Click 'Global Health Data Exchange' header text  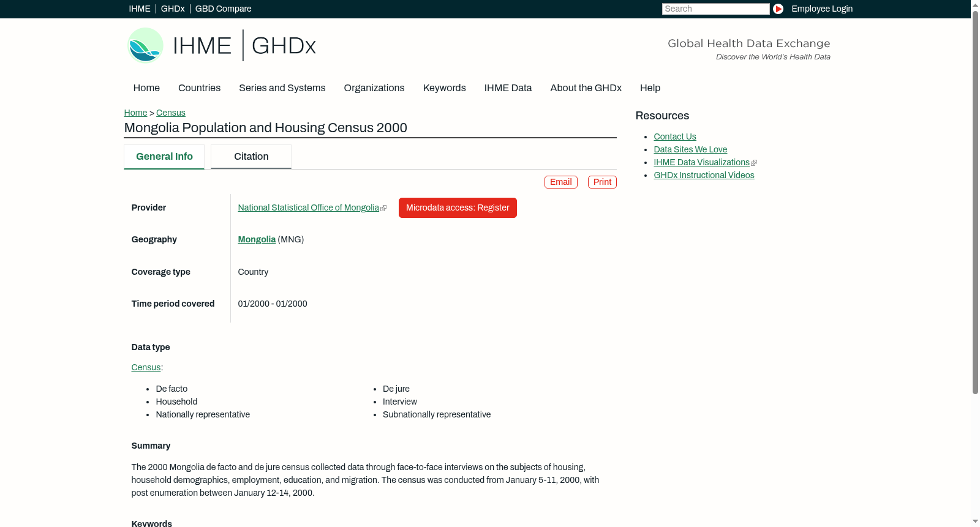click(748, 43)
